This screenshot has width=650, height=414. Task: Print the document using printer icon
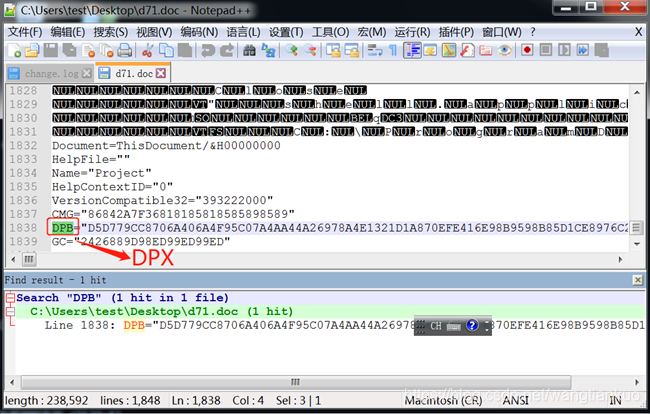click(x=124, y=51)
